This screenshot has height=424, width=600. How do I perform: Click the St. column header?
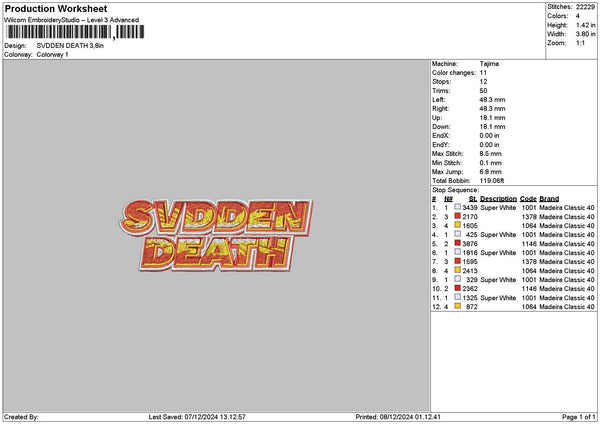coord(473,199)
